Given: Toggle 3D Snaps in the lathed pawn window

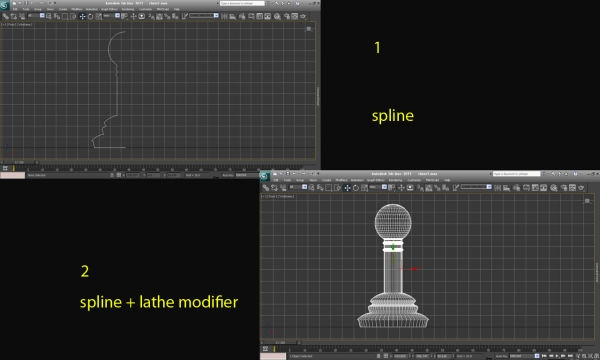Looking at the screenshot, I should click(x=420, y=188).
